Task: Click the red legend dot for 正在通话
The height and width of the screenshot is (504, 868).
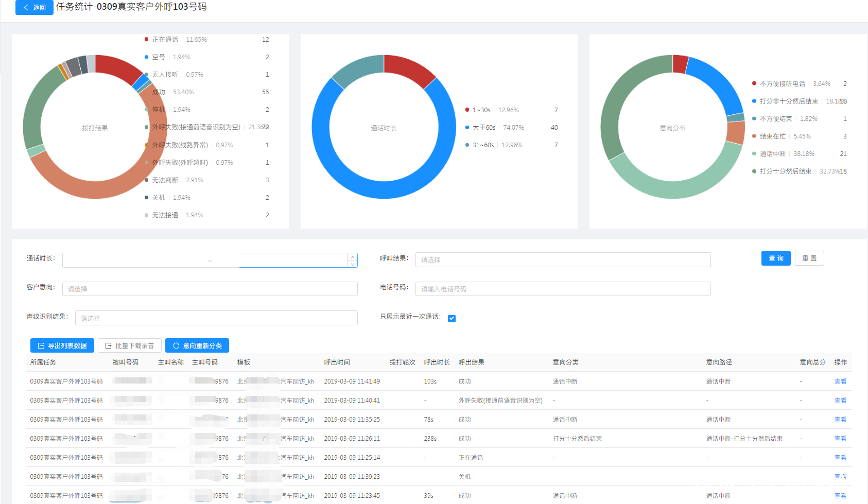Action: pos(147,40)
